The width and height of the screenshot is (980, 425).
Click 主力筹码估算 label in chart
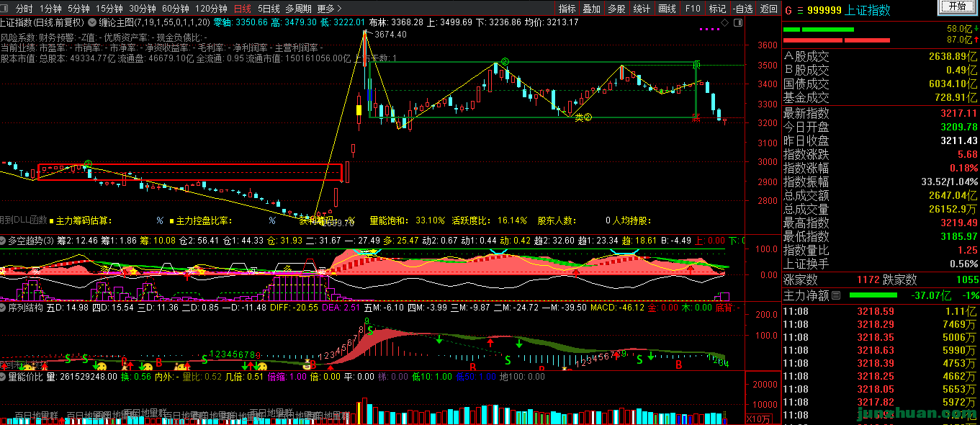pos(84,220)
